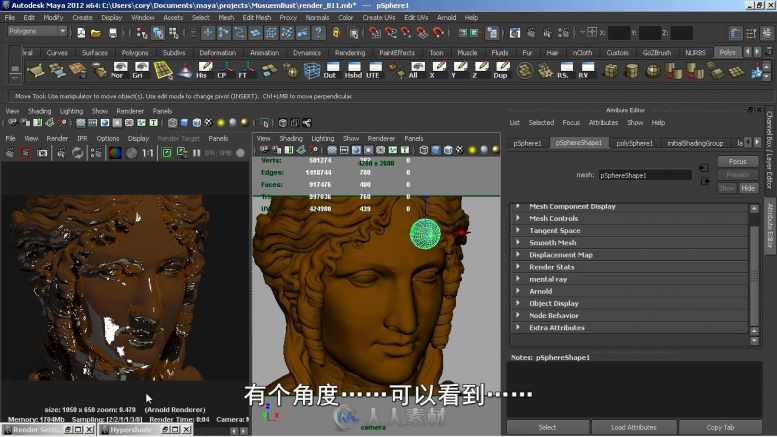Click the New Scene icon in status line
Viewport: 777px width, 437px height.
coord(81,33)
